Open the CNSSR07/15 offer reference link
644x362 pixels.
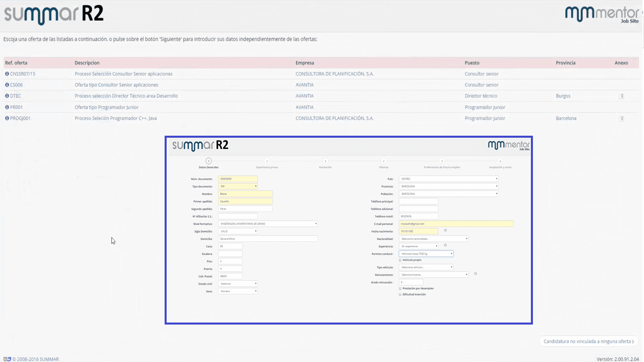point(23,74)
